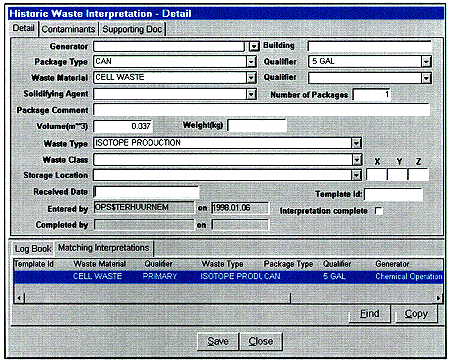Click the Find button
Image resolution: width=451 pixels, height=362 pixels.
coord(369,314)
